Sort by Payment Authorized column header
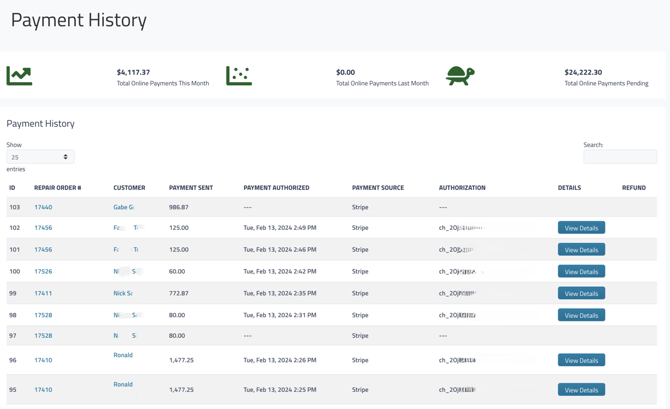 click(276, 188)
